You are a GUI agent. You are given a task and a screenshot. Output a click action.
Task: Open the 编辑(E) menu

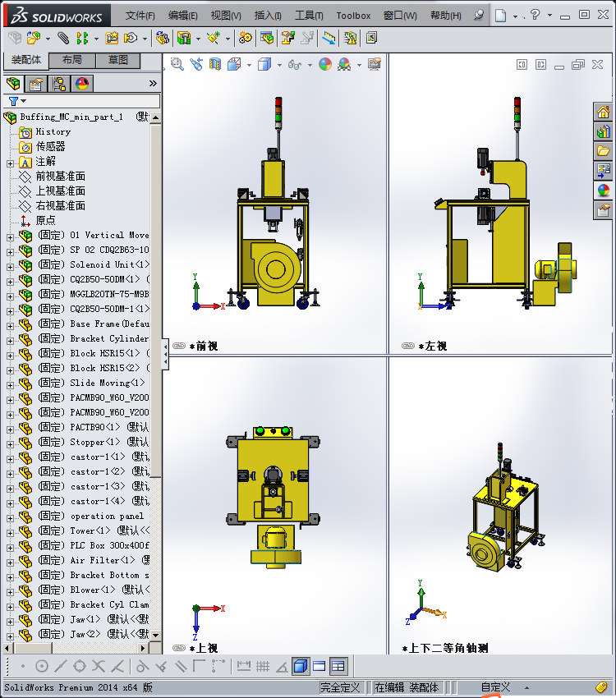[183, 16]
